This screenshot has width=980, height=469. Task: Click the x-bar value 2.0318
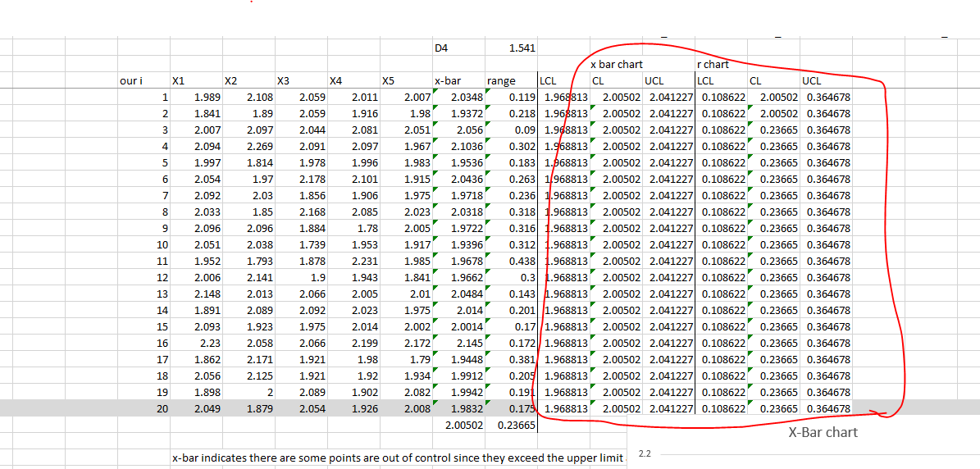point(458,212)
